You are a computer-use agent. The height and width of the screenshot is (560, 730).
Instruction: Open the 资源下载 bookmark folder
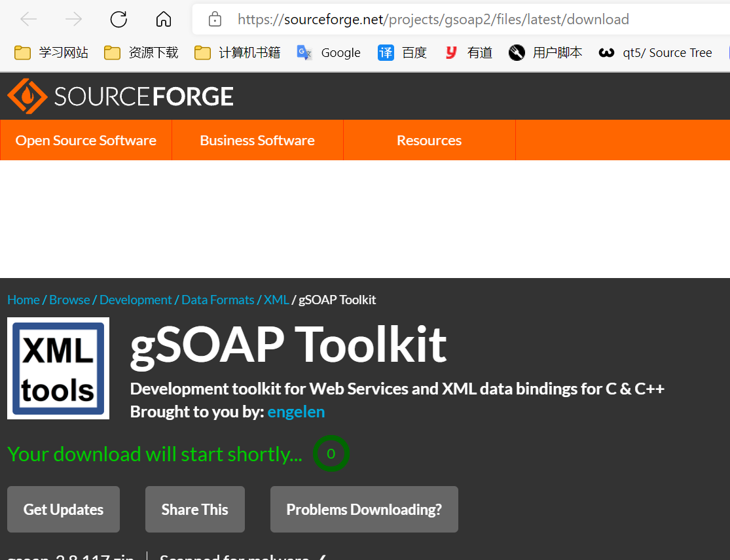141,52
